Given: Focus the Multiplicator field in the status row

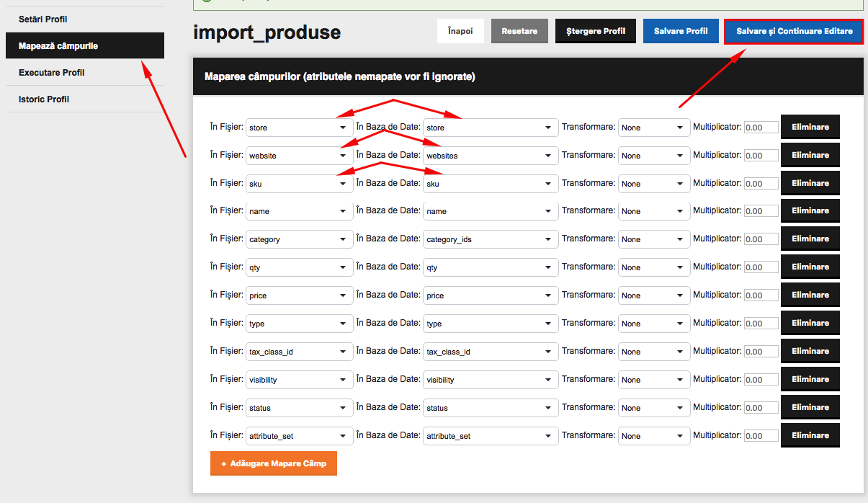Looking at the screenshot, I should 761,408.
